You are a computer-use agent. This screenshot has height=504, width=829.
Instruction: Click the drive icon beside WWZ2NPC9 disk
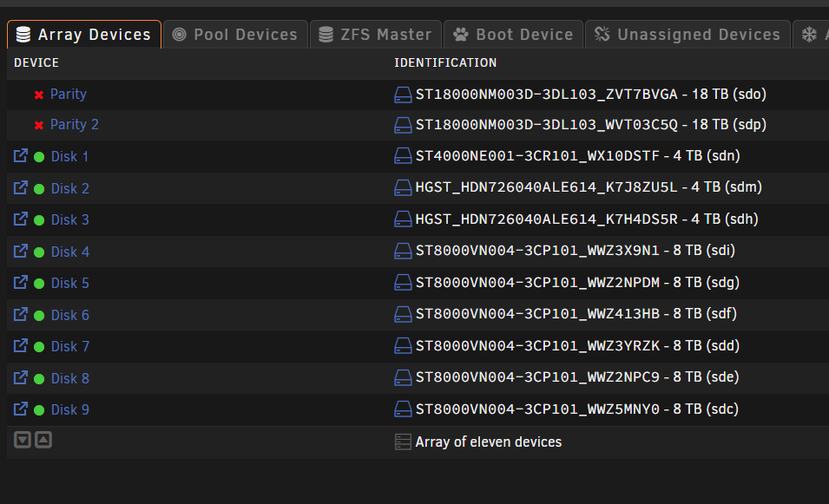(x=403, y=377)
